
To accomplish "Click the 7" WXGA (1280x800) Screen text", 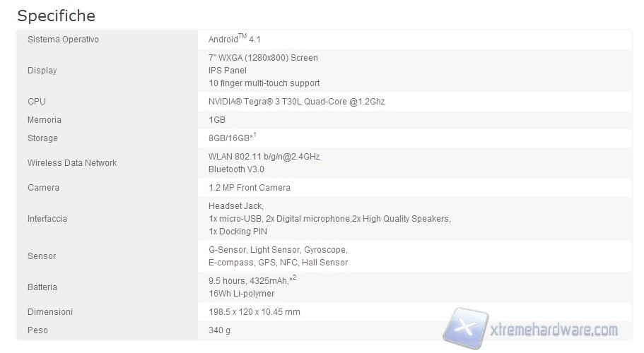I will 263,58.
